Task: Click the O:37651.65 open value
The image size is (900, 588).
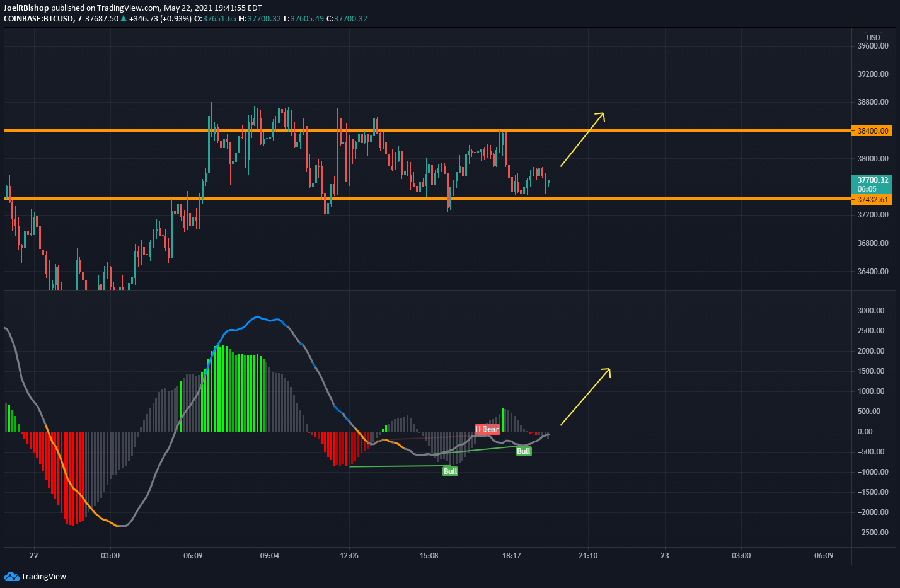Action: pos(215,19)
